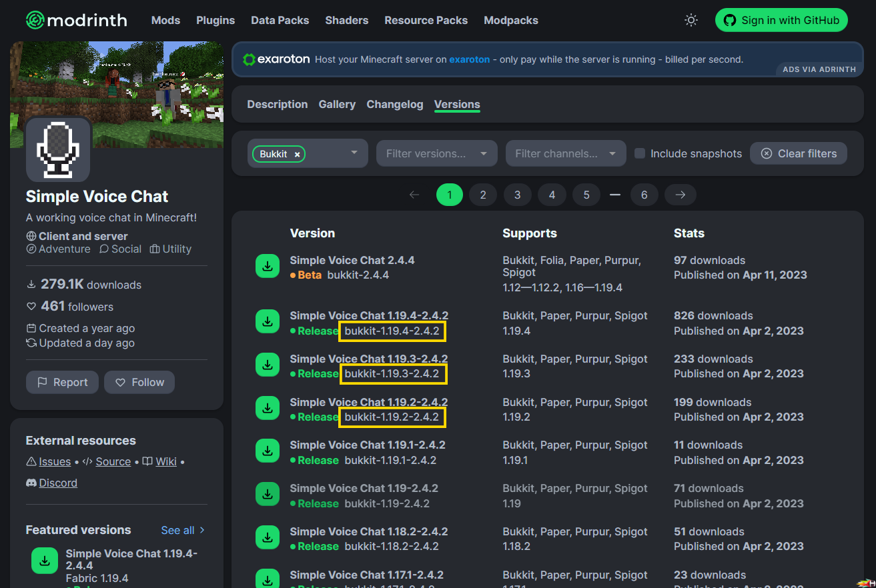Switch to Description tab
876x588 pixels.
click(x=278, y=104)
